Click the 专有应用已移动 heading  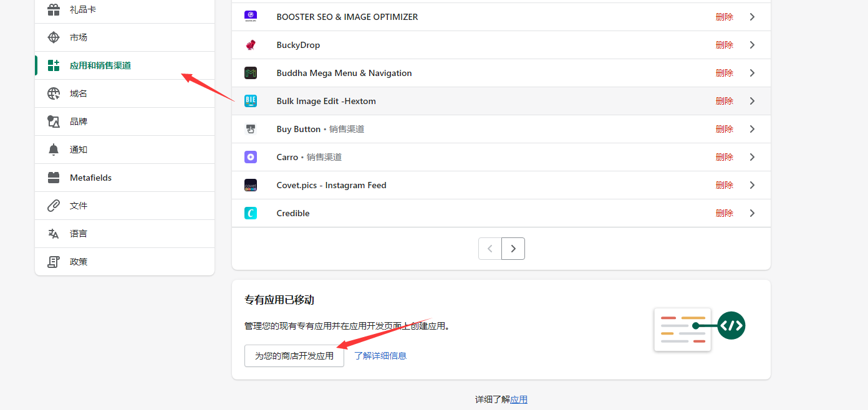[279, 300]
